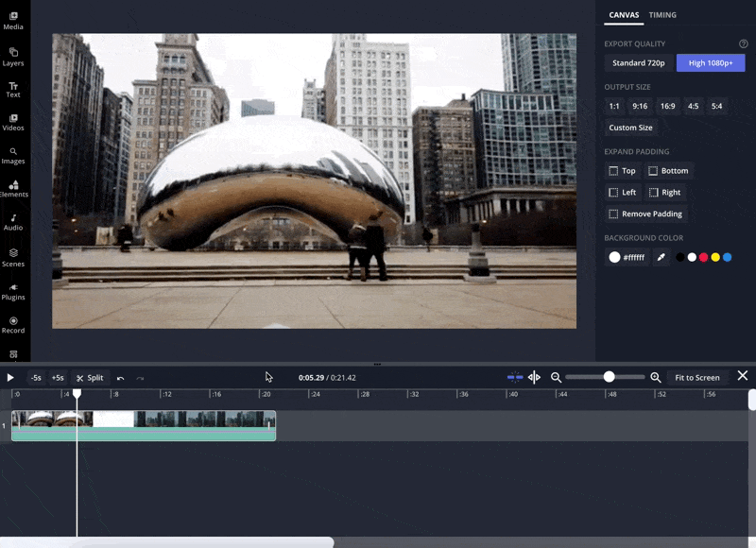Open the Plugins panel in sidebar

tap(13, 291)
